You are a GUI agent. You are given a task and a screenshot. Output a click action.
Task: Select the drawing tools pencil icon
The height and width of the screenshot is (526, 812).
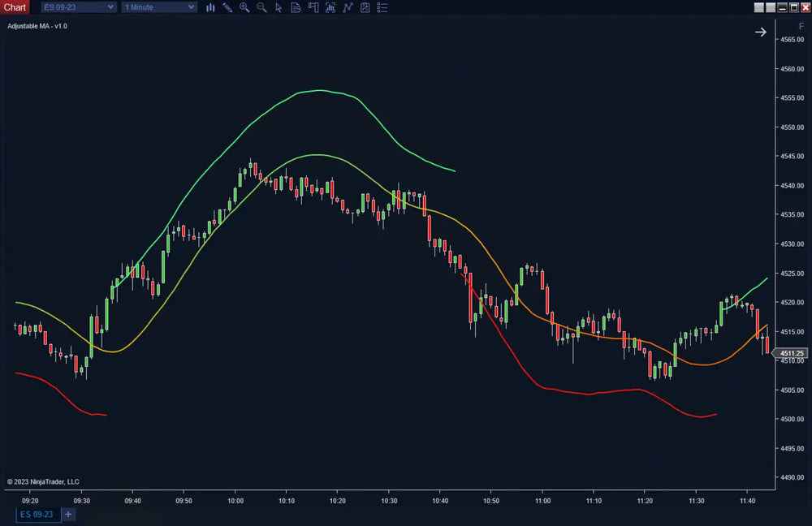pos(227,7)
